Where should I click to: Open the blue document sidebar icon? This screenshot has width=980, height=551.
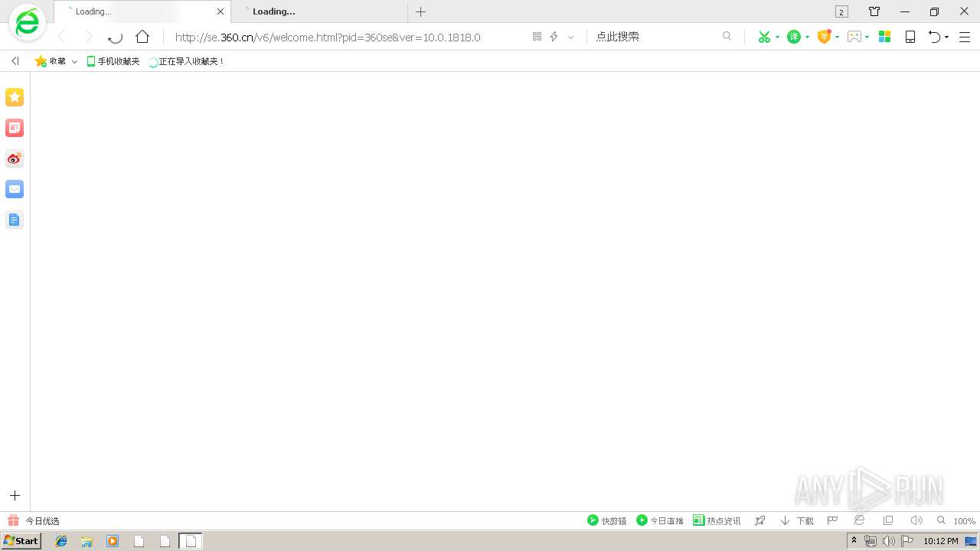15,220
